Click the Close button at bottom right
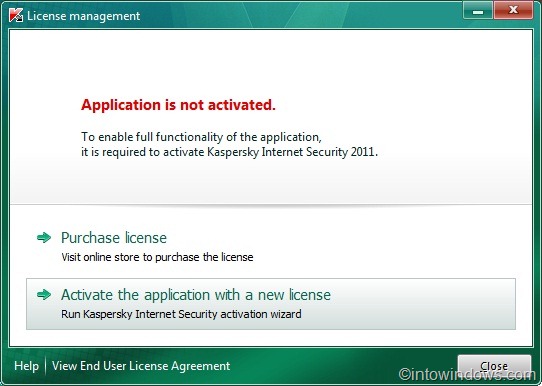The height and width of the screenshot is (386, 542). [494, 366]
